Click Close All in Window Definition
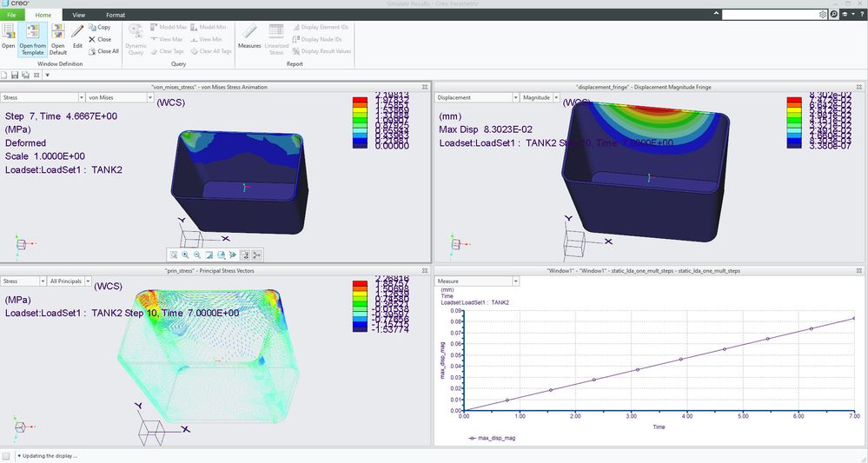 point(103,51)
